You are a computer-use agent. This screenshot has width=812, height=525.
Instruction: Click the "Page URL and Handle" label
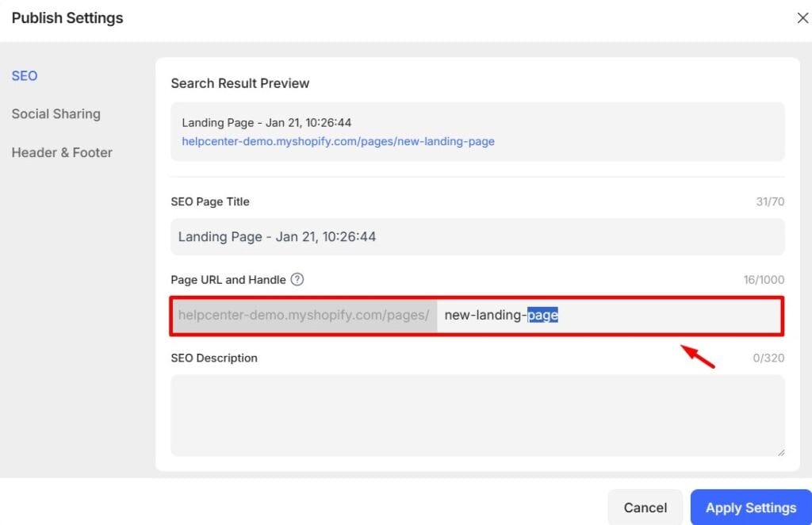click(228, 280)
